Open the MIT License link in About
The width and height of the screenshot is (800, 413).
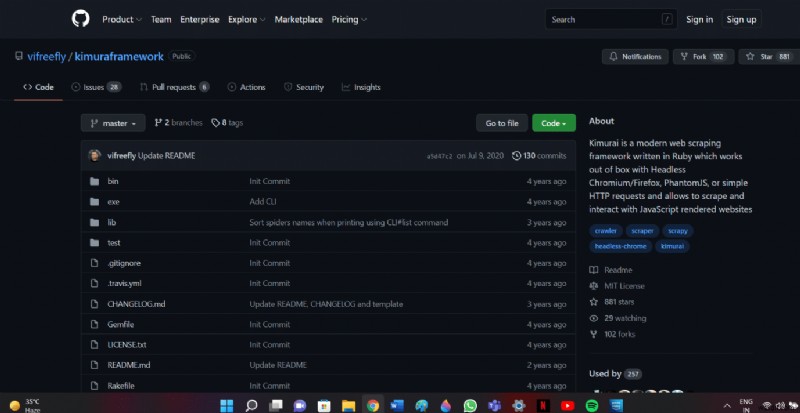[627, 284]
